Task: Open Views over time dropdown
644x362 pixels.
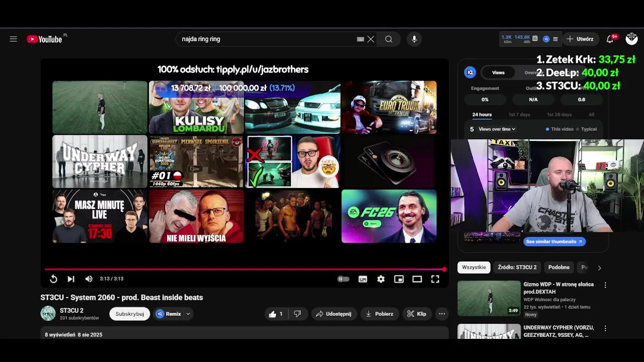Action: pos(497,129)
